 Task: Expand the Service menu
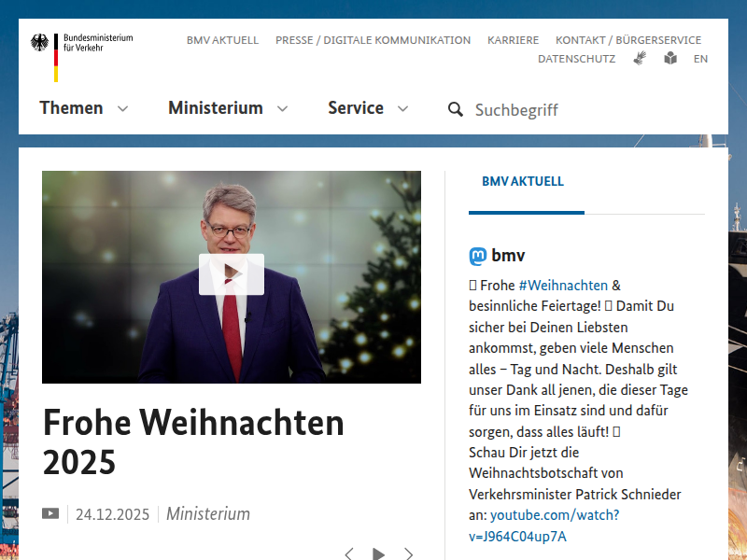coord(368,108)
